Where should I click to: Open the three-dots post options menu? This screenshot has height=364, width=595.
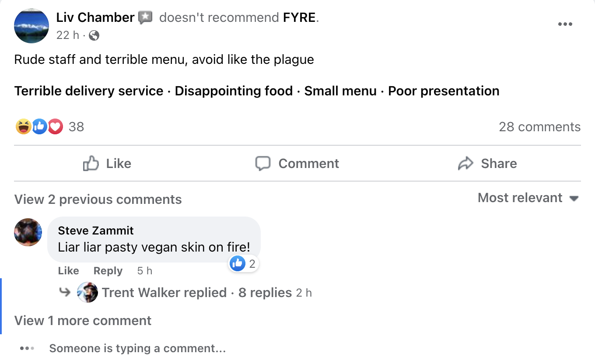point(565,24)
